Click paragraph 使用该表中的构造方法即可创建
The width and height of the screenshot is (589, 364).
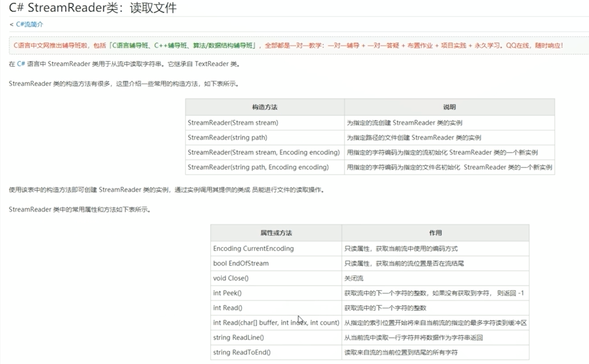167,190
